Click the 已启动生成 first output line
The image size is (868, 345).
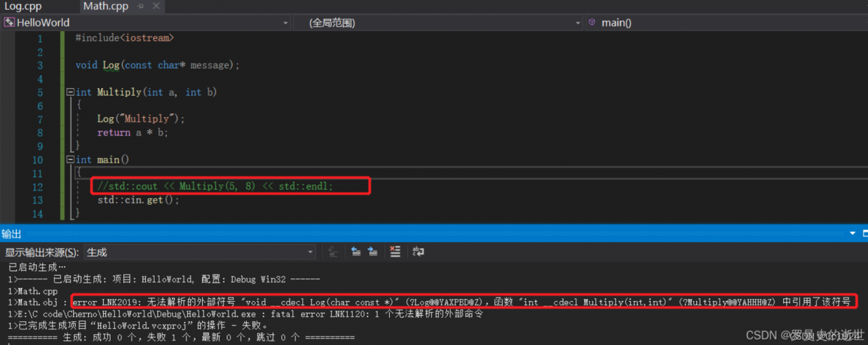(37, 267)
